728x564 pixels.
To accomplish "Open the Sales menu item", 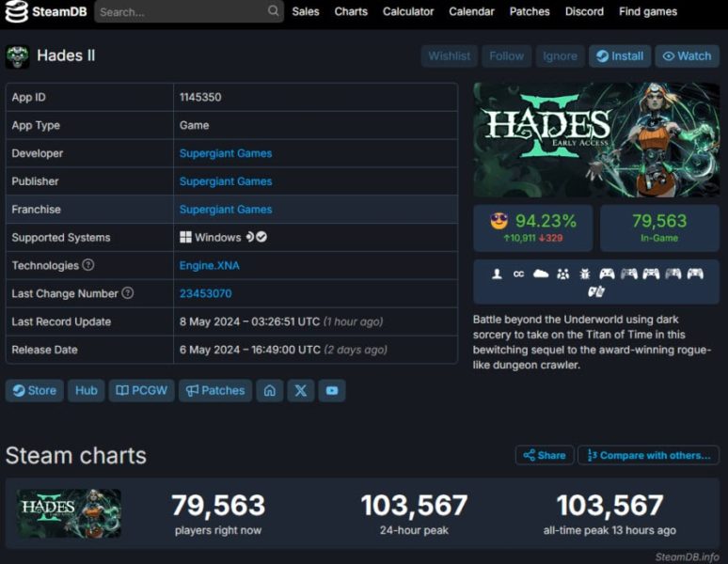I will pos(305,11).
